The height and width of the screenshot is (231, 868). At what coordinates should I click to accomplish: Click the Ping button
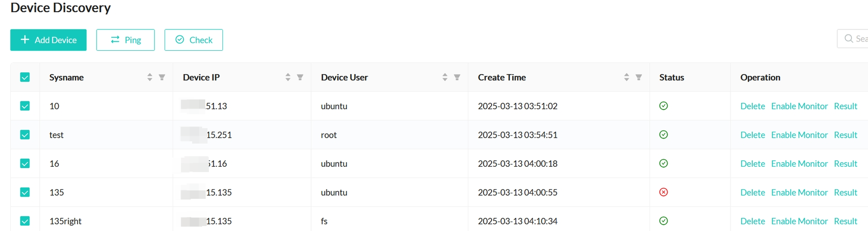pyautogui.click(x=126, y=40)
